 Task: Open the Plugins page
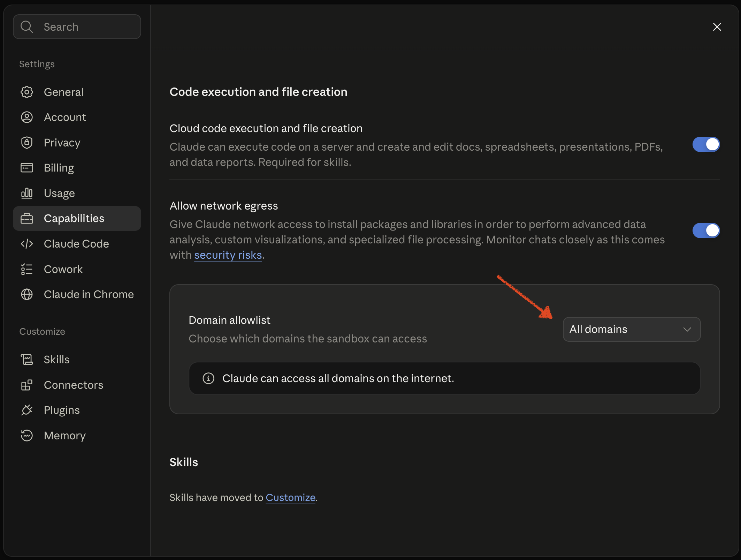click(x=77, y=410)
